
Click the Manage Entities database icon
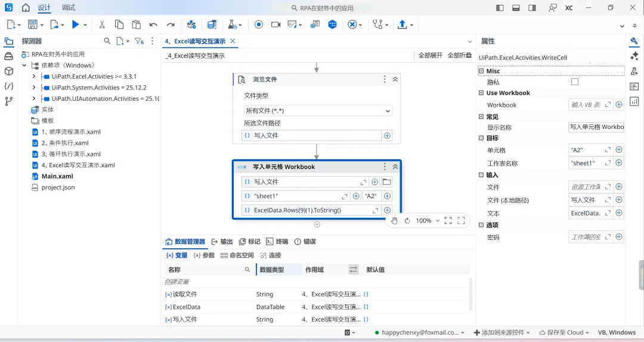coord(212,24)
